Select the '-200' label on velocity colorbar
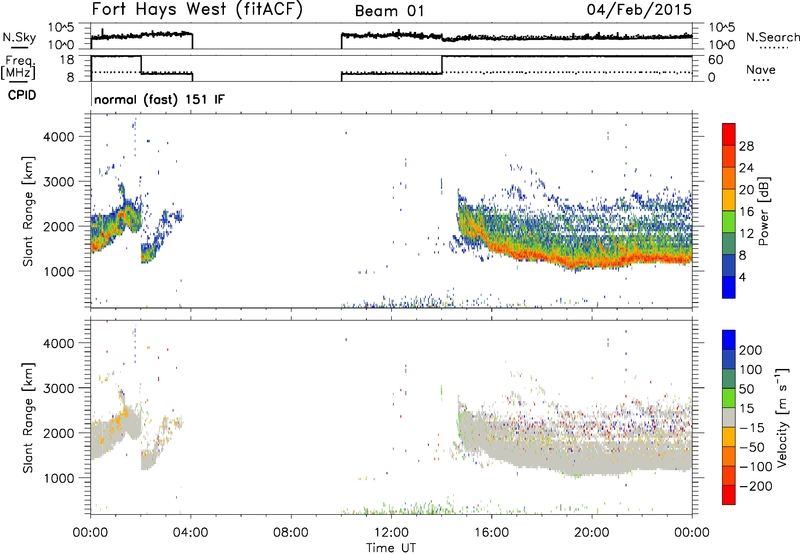 coord(756,486)
